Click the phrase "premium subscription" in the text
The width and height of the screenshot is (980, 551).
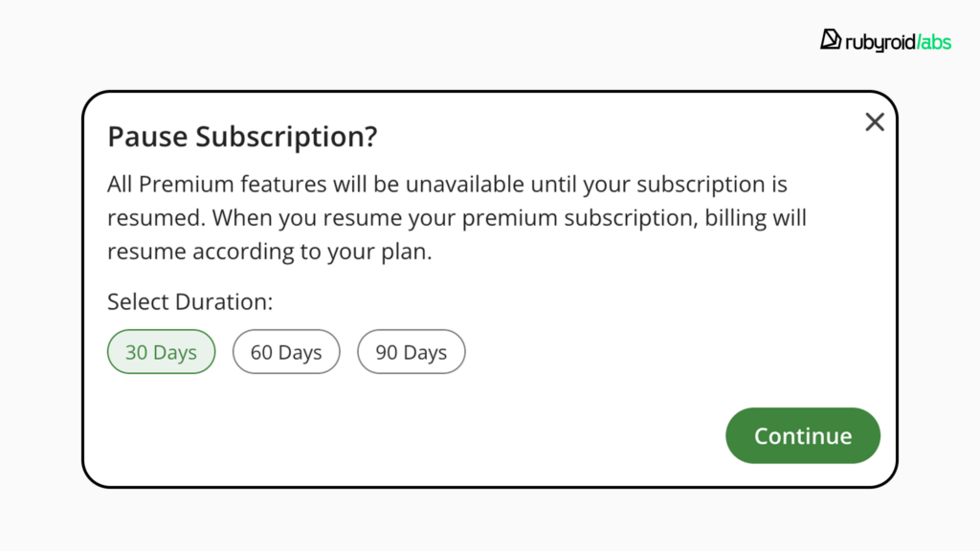pyautogui.click(x=579, y=218)
